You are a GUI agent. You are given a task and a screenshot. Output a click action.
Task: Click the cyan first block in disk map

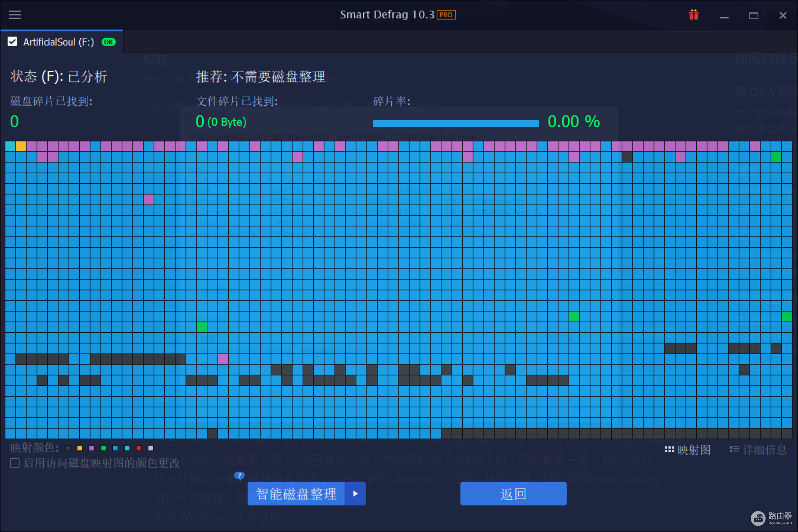[10, 146]
